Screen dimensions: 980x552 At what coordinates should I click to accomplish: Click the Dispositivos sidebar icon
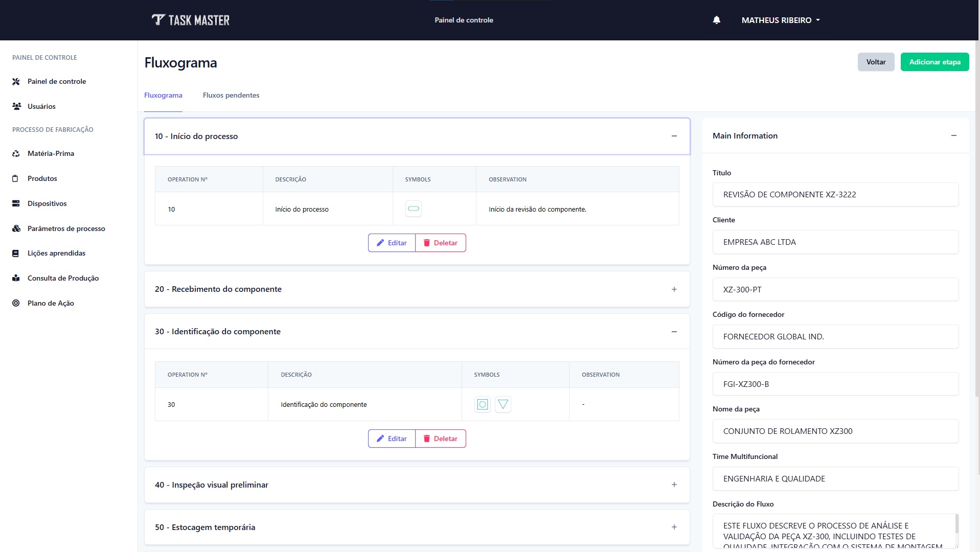tap(16, 203)
